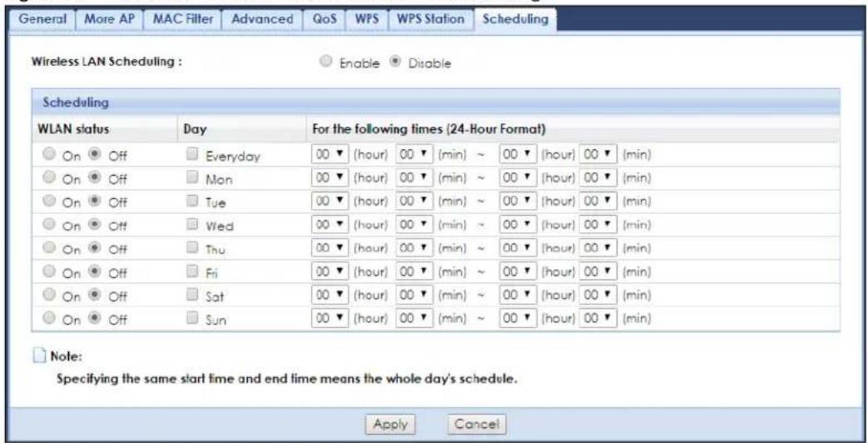Set WLAN status On for Mon row
Screen dimensions: 868x443
click(48, 178)
